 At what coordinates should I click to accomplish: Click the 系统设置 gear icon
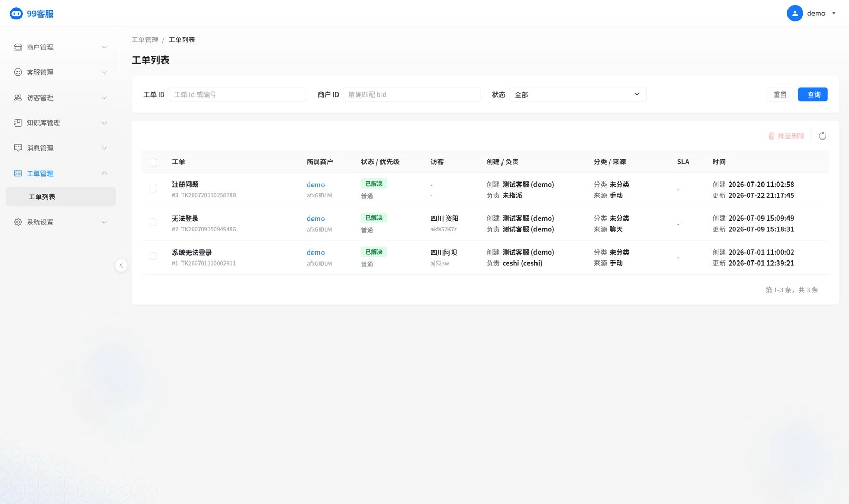click(x=18, y=222)
